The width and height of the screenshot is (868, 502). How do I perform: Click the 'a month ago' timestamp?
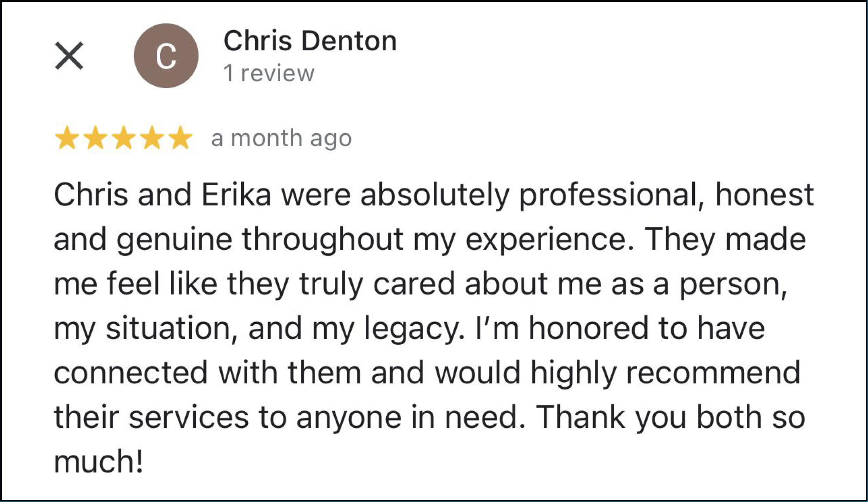click(281, 138)
